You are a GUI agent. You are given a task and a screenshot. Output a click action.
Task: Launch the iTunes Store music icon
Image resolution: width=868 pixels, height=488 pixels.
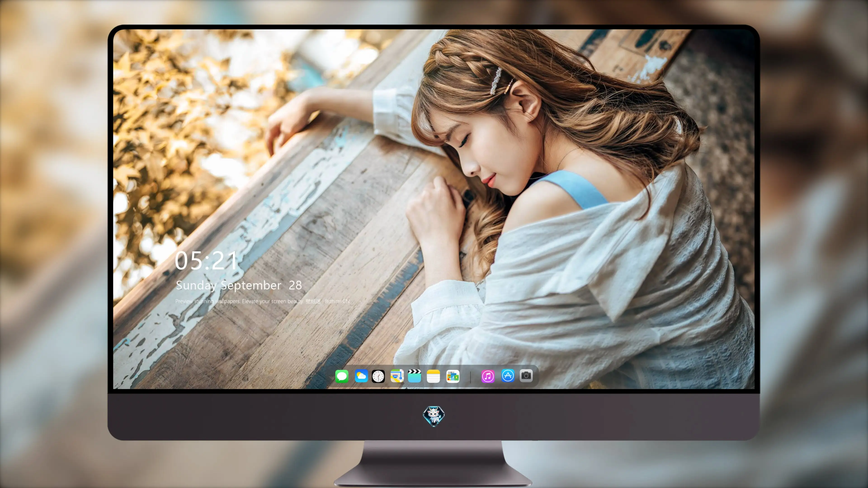488,376
